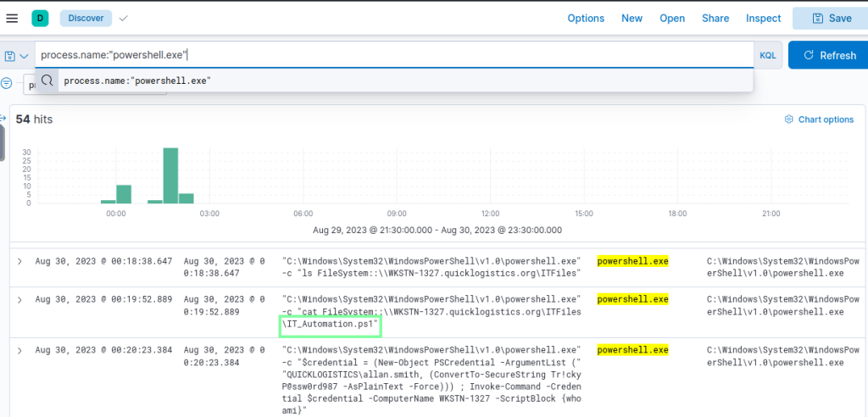The height and width of the screenshot is (417, 868).
Task: Click the gear icon for Chart options
Action: click(788, 120)
